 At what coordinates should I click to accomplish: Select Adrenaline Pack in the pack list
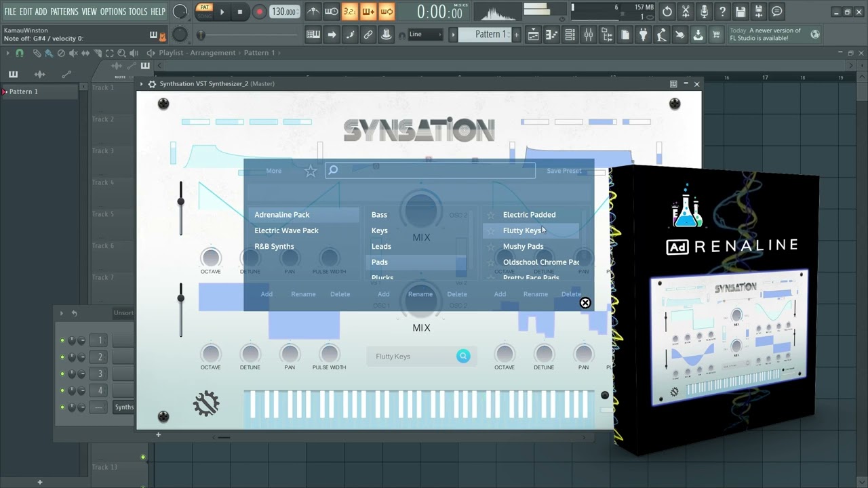tap(304, 215)
